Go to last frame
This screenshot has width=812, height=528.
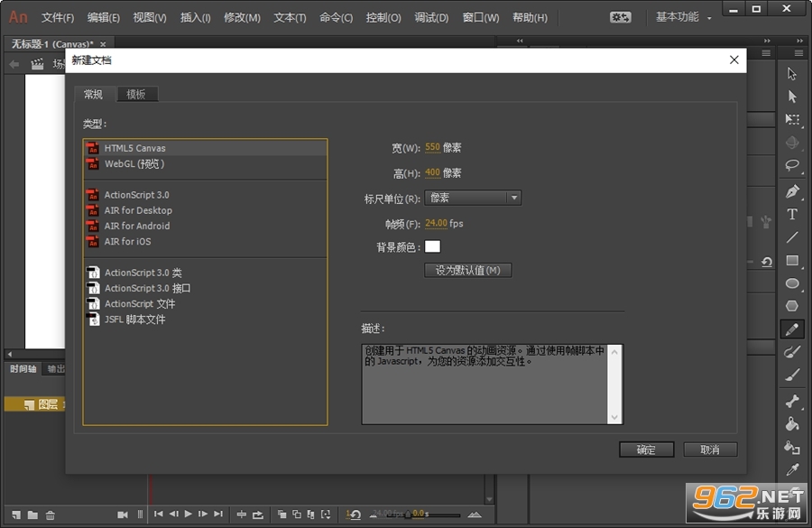pos(218,514)
